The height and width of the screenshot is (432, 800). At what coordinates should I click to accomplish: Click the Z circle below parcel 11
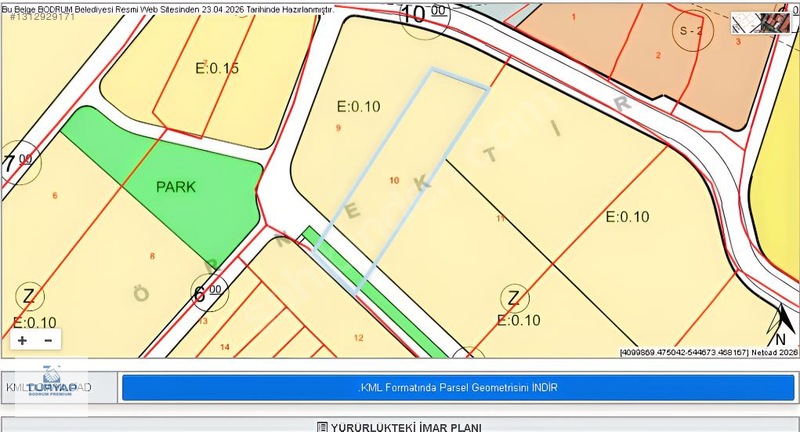coord(514,298)
